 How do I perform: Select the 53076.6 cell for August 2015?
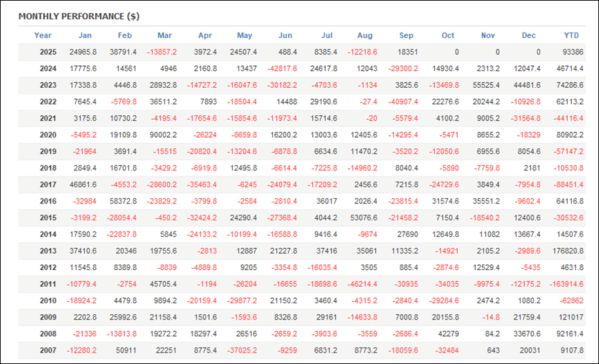click(363, 218)
